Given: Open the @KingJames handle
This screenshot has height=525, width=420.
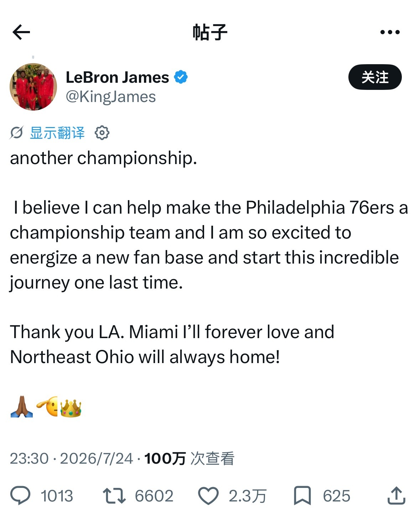Looking at the screenshot, I should coord(111,97).
